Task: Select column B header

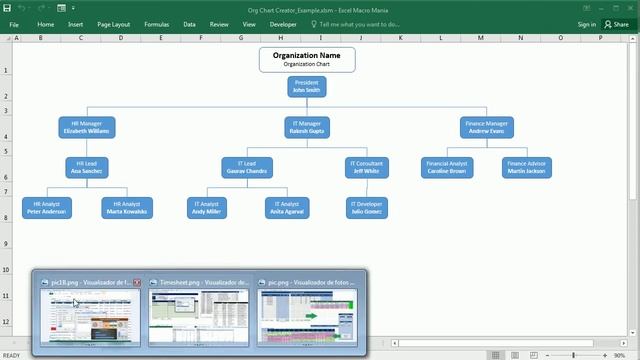Action: (40, 38)
